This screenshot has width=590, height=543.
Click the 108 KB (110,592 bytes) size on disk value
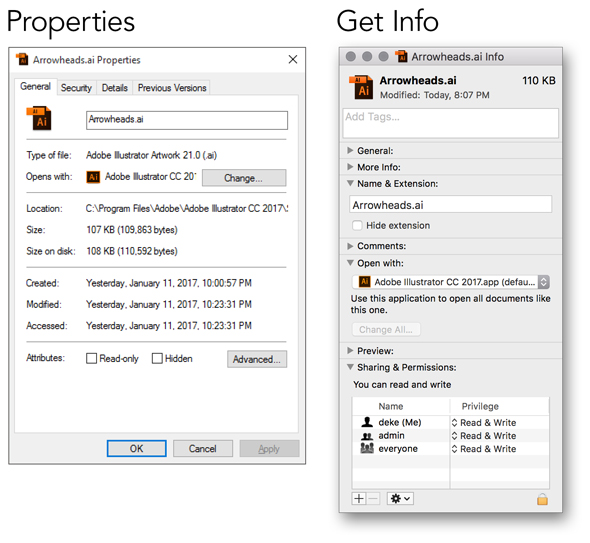coord(132,251)
